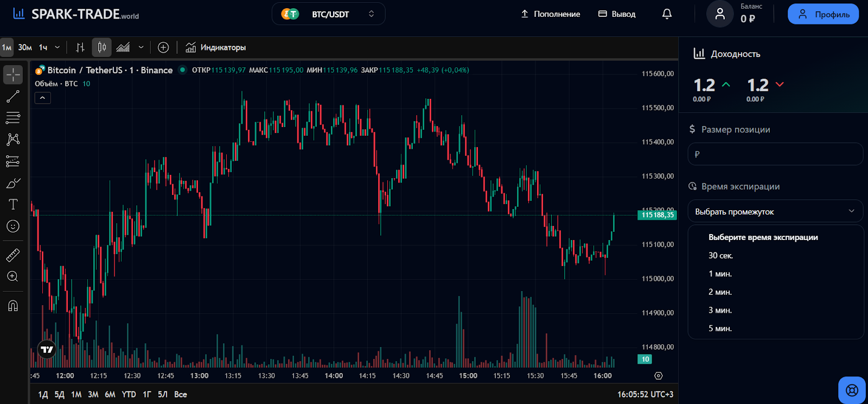
Task: Select the patterns drawing tool
Action: point(13,140)
